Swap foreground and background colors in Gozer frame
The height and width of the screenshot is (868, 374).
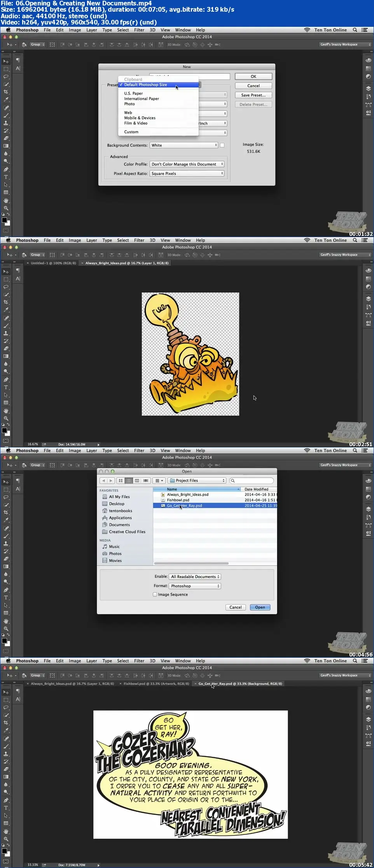[8, 845]
